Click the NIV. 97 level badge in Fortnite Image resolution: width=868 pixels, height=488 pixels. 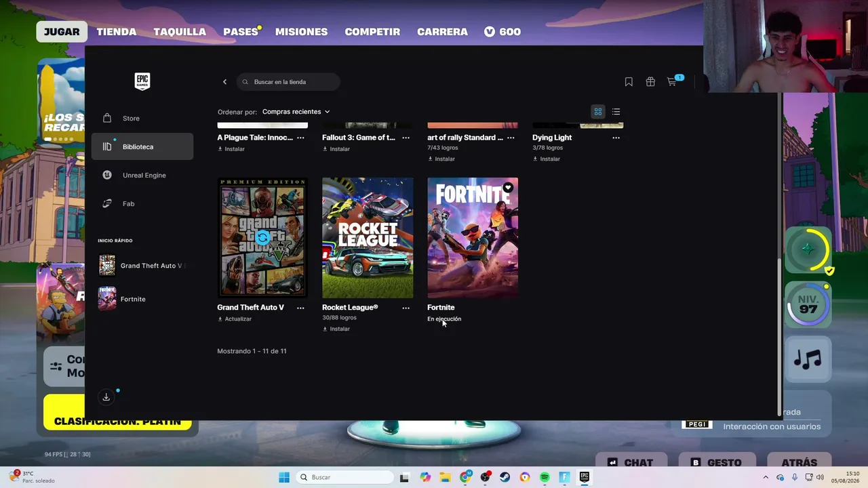(808, 304)
